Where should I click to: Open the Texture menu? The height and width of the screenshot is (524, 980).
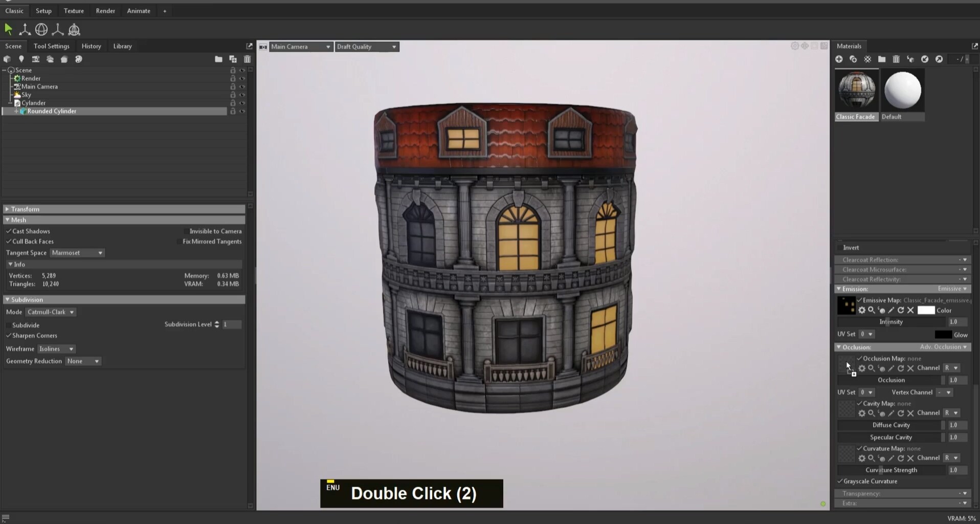(x=74, y=11)
